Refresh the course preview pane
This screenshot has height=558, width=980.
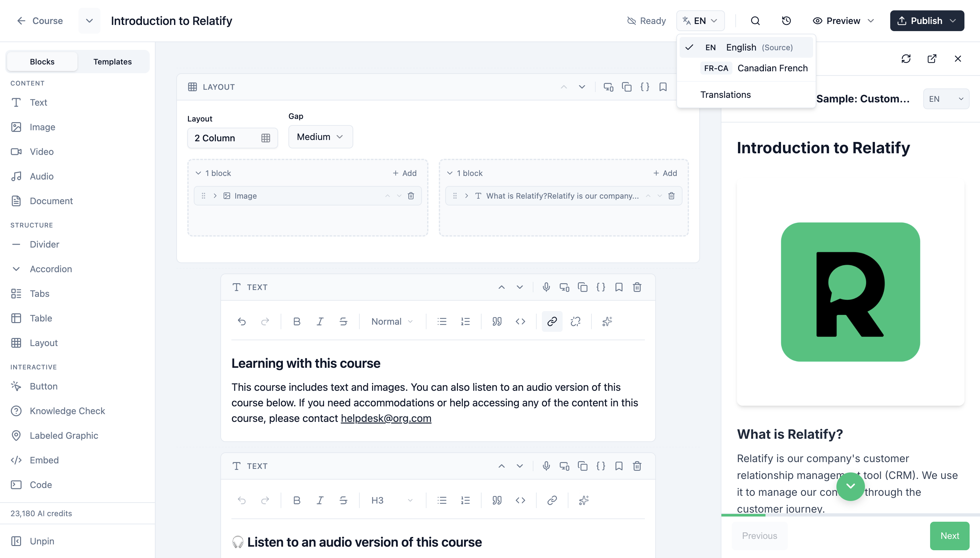906,58
